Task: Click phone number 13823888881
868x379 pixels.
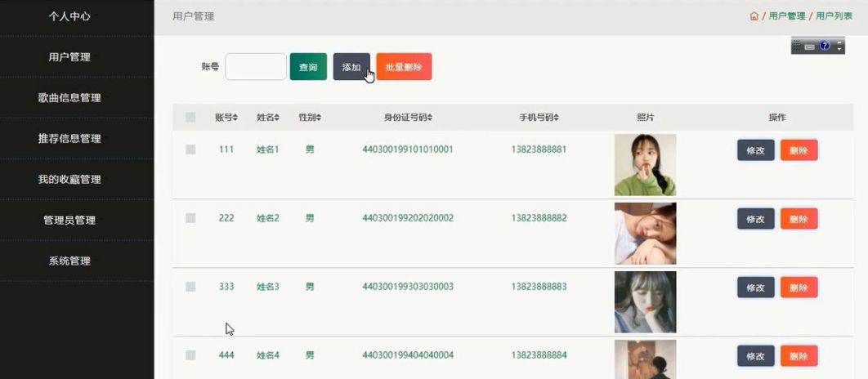Action: tap(539, 149)
